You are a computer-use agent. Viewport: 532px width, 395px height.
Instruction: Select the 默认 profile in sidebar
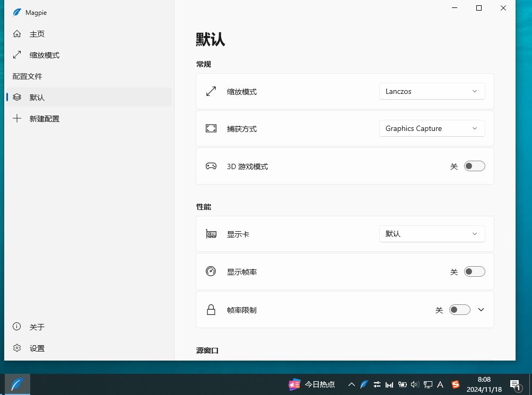(89, 98)
